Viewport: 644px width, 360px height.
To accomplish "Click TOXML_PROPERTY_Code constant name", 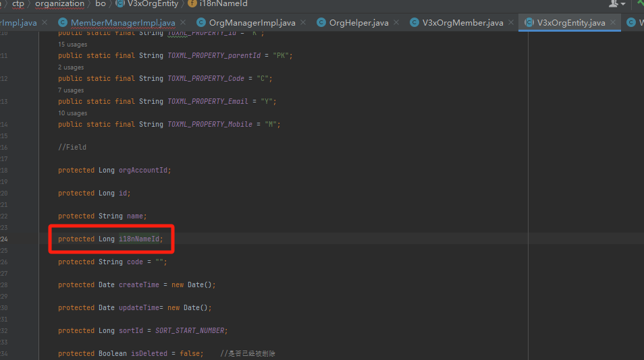I will 206,78.
